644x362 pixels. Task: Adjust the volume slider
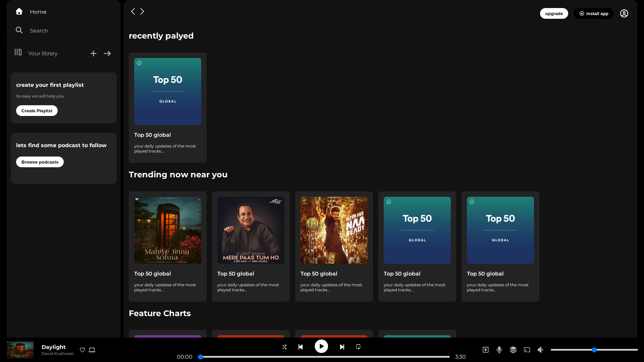(x=594, y=350)
